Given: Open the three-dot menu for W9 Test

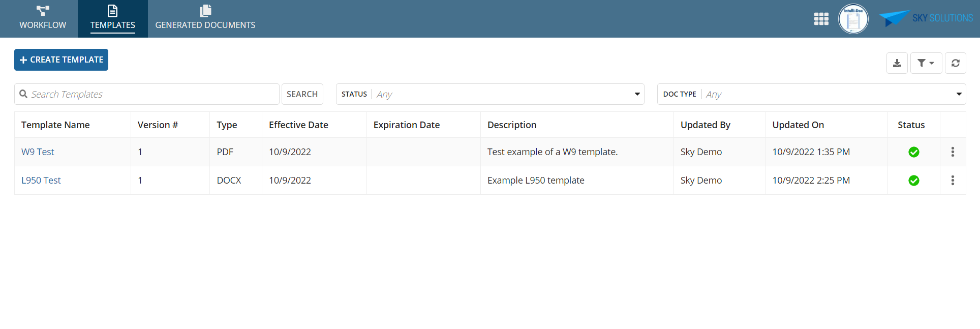Looking at the screenshot, I should pyautogui.click(x=952, y=152).
